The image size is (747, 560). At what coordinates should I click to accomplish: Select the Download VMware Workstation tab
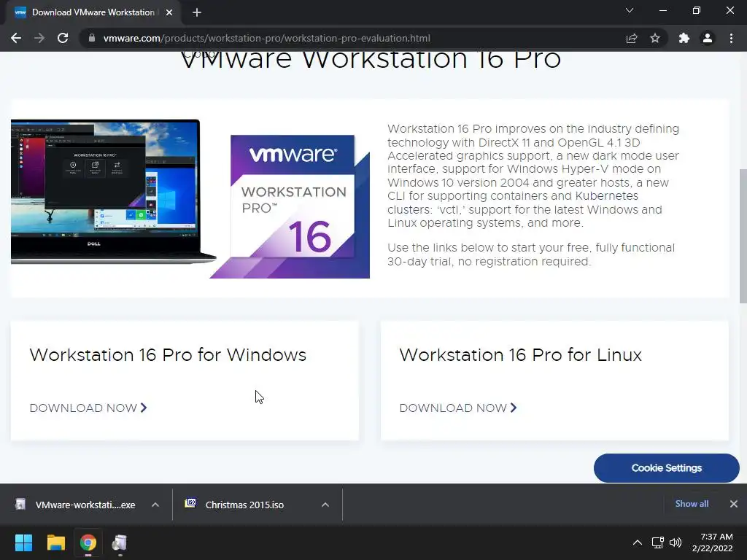[x=93, y=12]
